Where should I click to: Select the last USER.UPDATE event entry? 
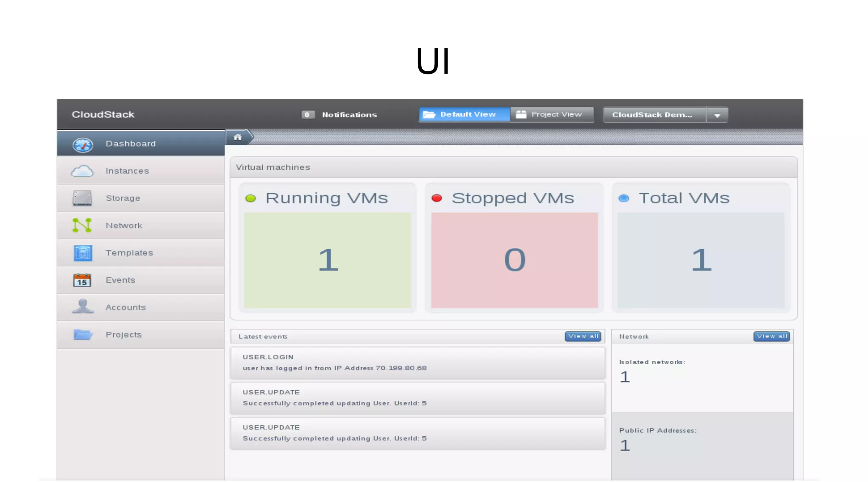(x=418, y=433)
